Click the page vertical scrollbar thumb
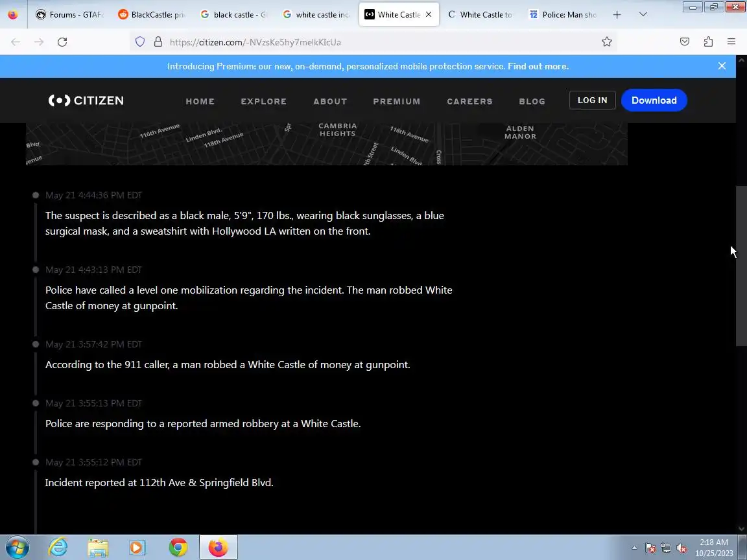Screen dimensions: 747x560 [x=741, y=266]
